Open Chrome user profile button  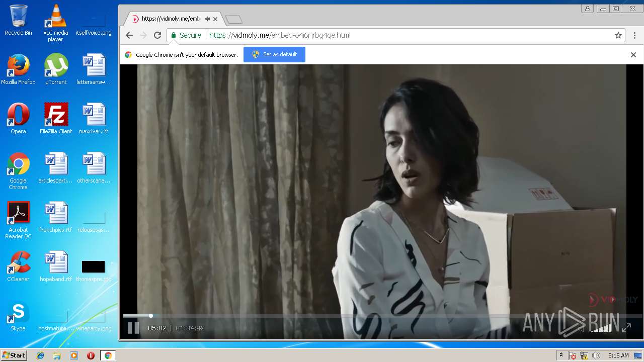(x=587, y=9)
